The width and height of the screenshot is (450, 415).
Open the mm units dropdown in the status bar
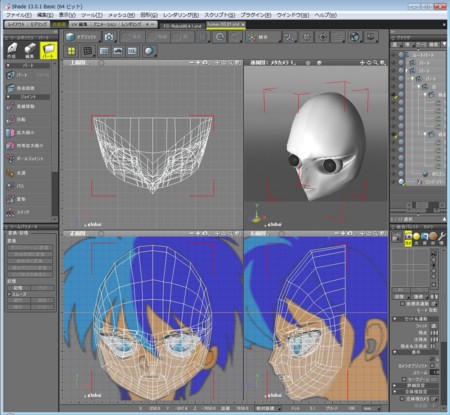point(372,408)
